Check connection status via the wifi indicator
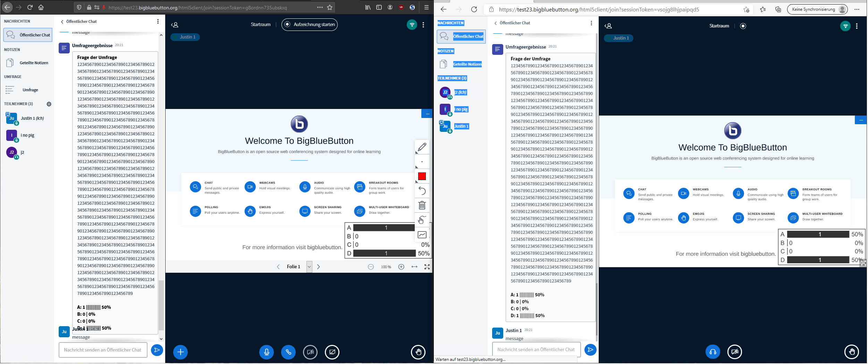This screenshot has width=868, height=364. (x=411, y=25)
